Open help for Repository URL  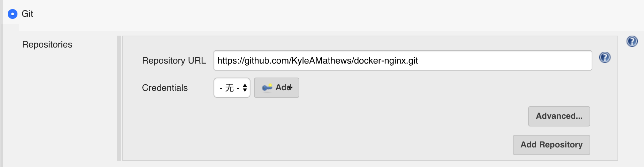pyautogui.click(x=605, y=58)
